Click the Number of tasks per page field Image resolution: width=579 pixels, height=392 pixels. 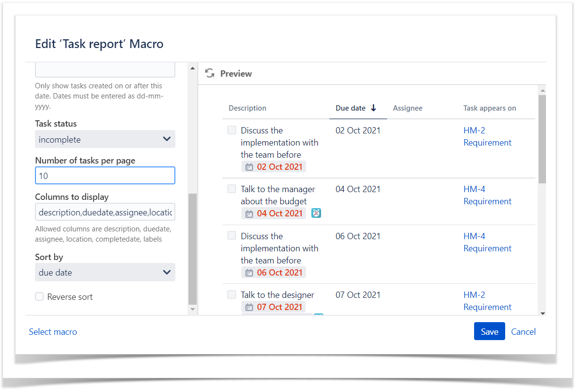tap(105, 176)
